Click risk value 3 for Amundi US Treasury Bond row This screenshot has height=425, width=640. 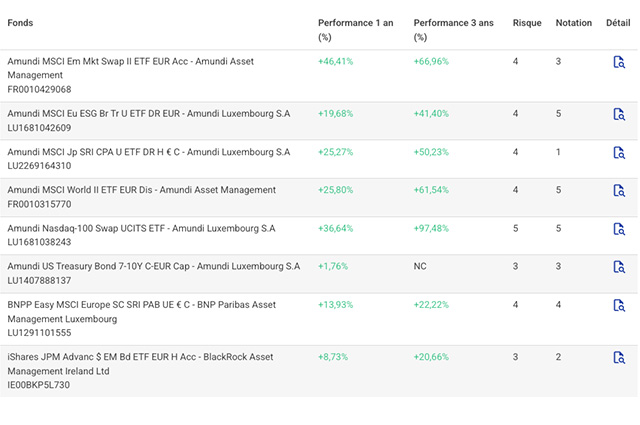tap(516, 266)
